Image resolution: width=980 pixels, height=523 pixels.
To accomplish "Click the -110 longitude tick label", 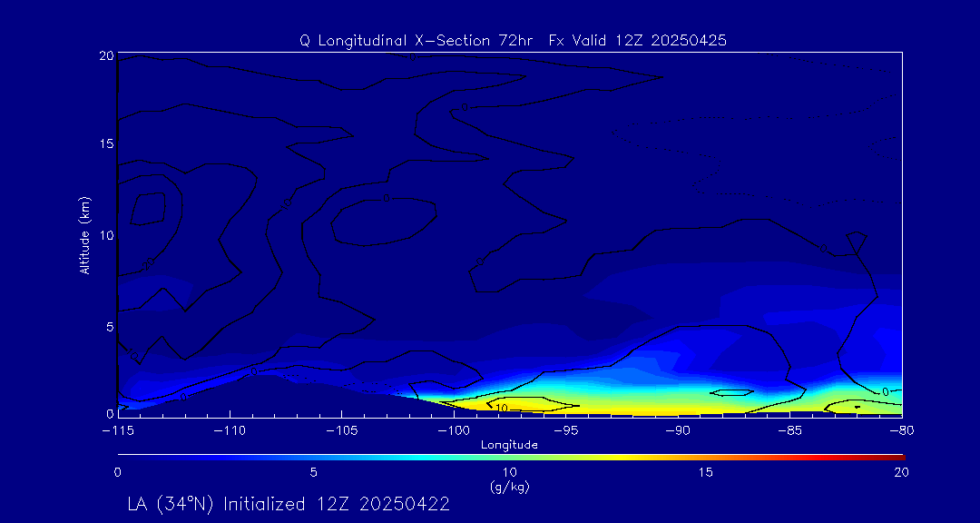I will coord(230,431).
